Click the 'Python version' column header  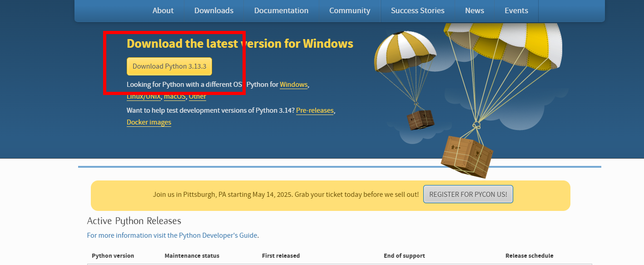click(113, 256)
